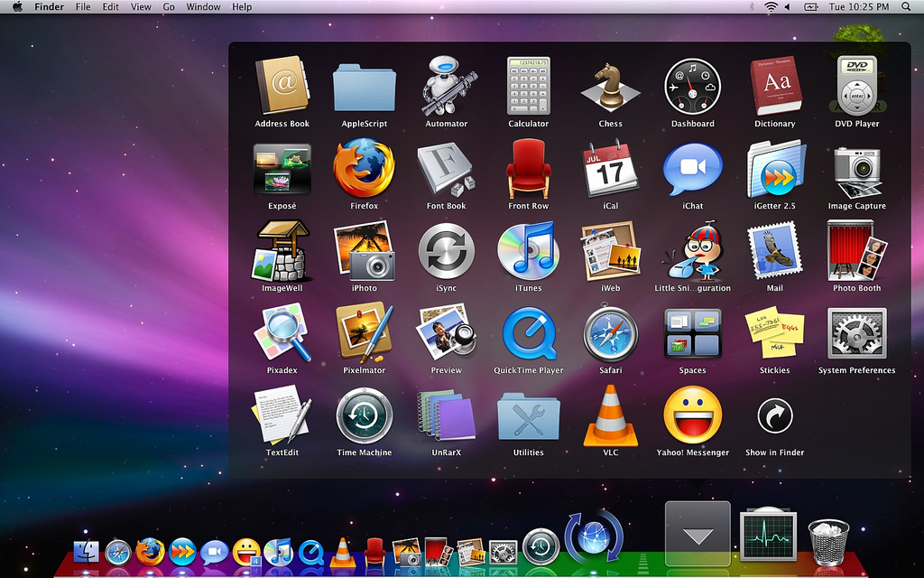Open the Help menu
Viewport: 924px width, 578px height.
coord(242,7)
